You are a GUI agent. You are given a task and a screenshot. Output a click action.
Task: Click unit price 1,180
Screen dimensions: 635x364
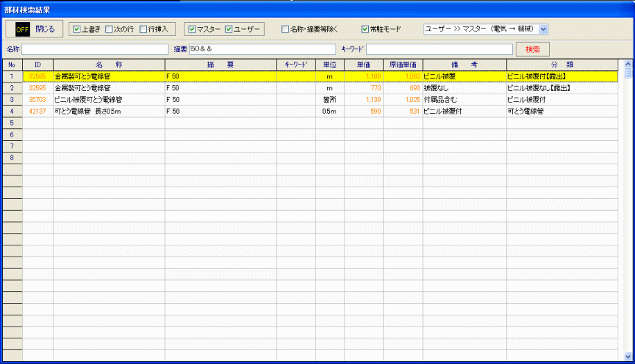point(364,76)
